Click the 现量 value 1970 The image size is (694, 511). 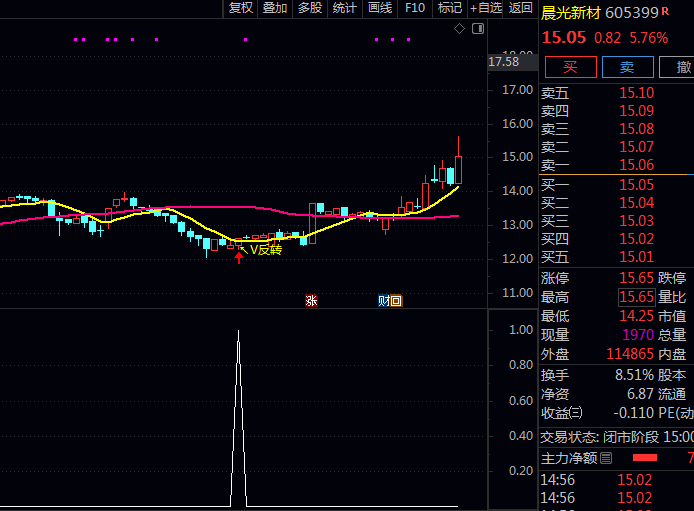pyautogui.click(x=638, y=335)
